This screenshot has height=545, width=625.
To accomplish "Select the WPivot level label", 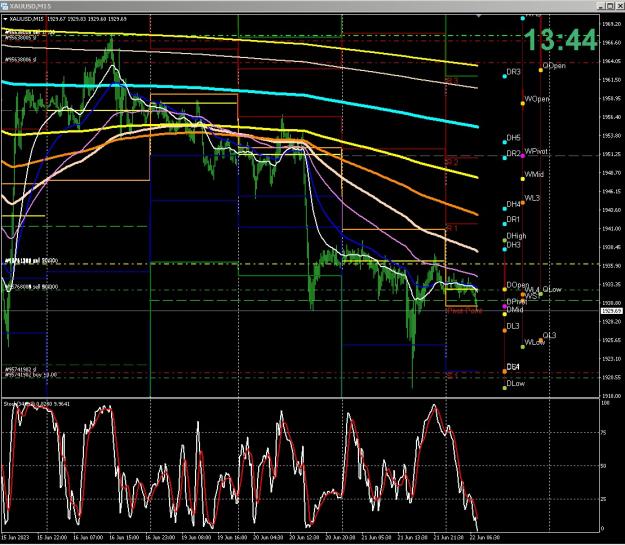I will pyautogui.click(x=536, y=151).
